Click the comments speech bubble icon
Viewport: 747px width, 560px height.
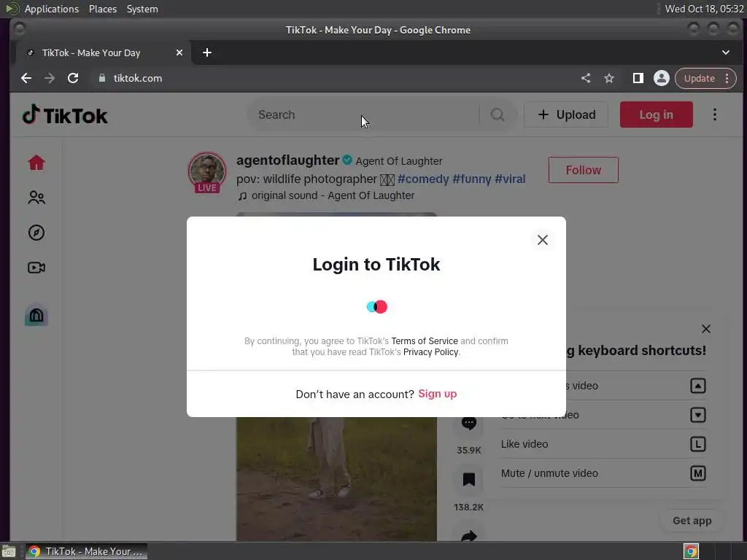[x=469, y=423]
